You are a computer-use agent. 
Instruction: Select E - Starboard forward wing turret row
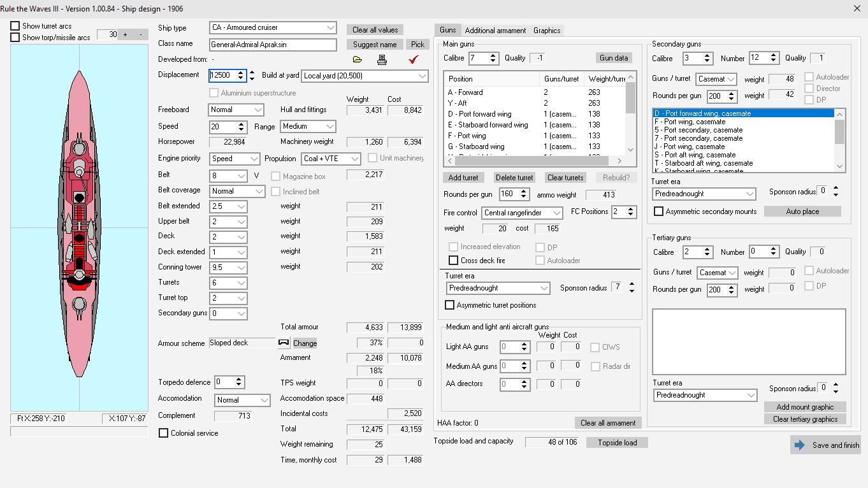click(535, 125)
